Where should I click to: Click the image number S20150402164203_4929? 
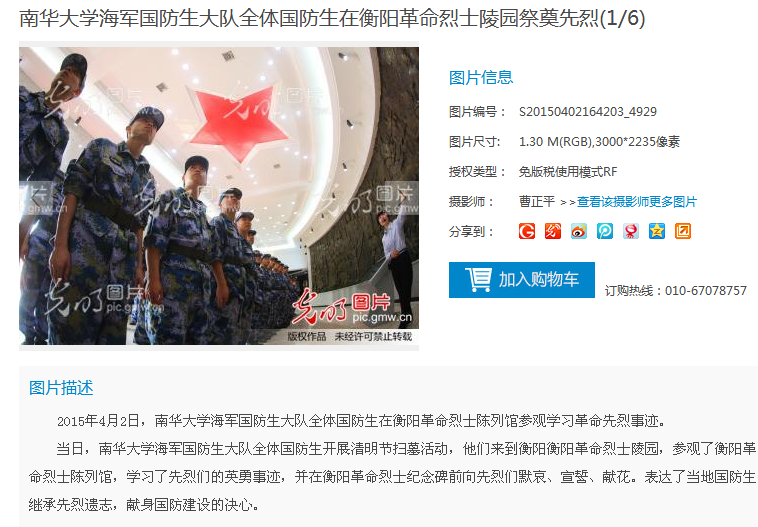coord(588,112)
